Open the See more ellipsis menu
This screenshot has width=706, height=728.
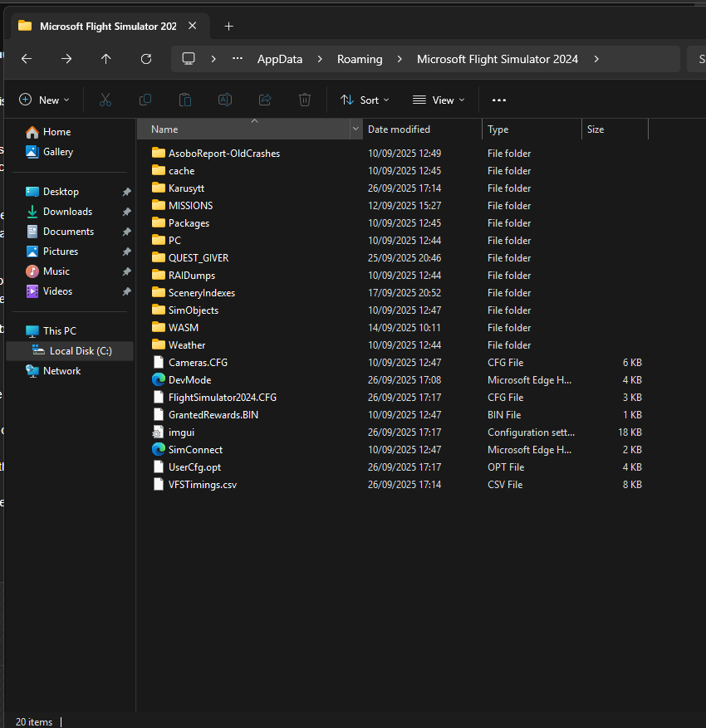pos(498,100)
